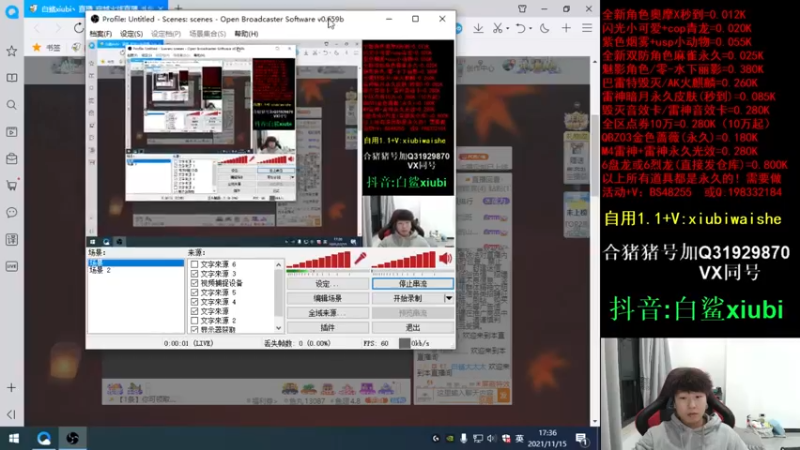800x450 pixels.
Task: Click the 设定... button
Action: 328,284
